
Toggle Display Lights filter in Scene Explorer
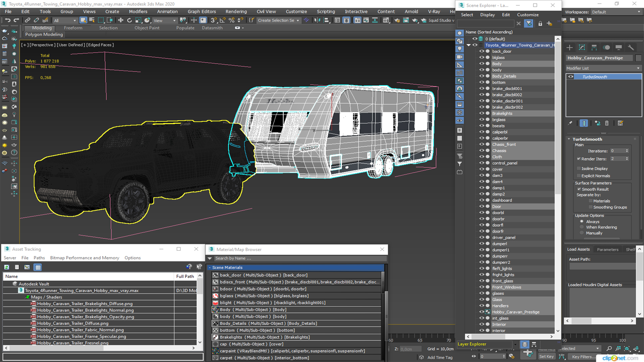(x=460, y=49)
